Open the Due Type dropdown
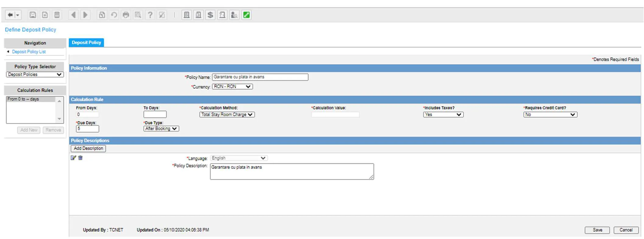 pos(161,129)
